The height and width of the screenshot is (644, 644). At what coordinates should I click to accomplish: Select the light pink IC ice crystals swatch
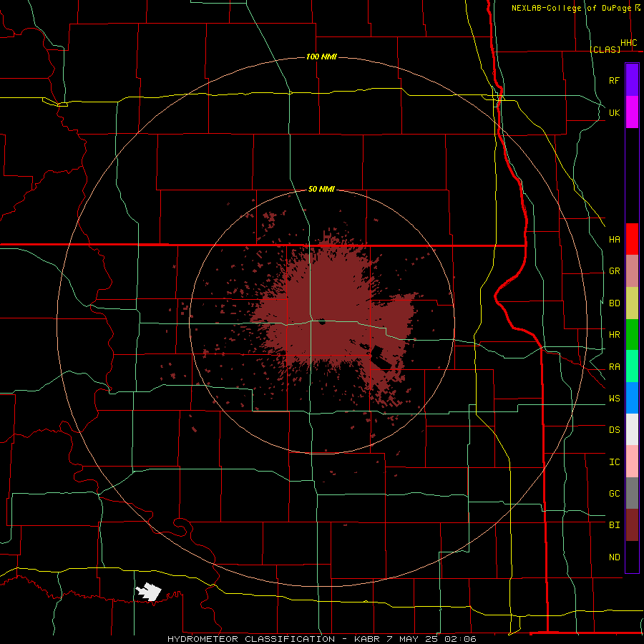632,462
